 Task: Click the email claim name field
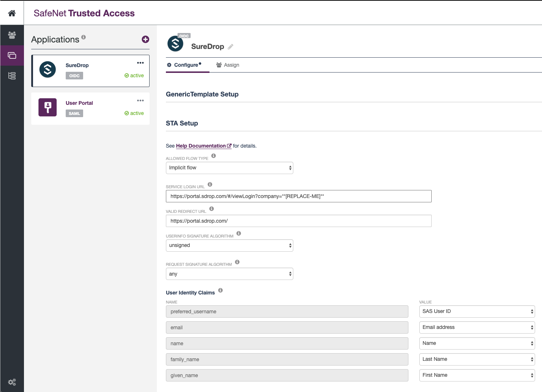(x=287, y=327)
